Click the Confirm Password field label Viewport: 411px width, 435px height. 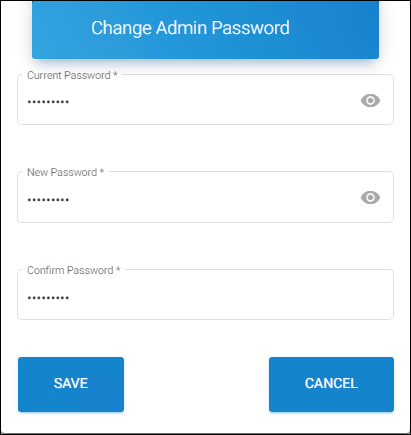tap(70, 270)
